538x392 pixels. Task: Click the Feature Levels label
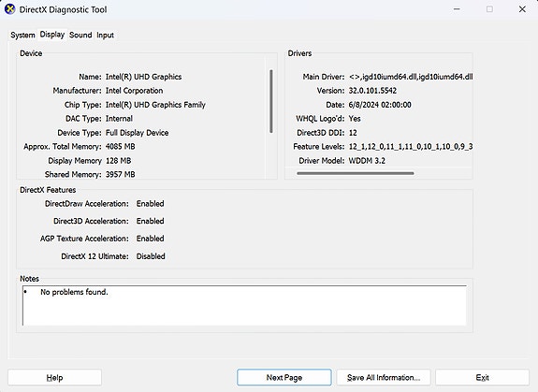coord(319,147)
